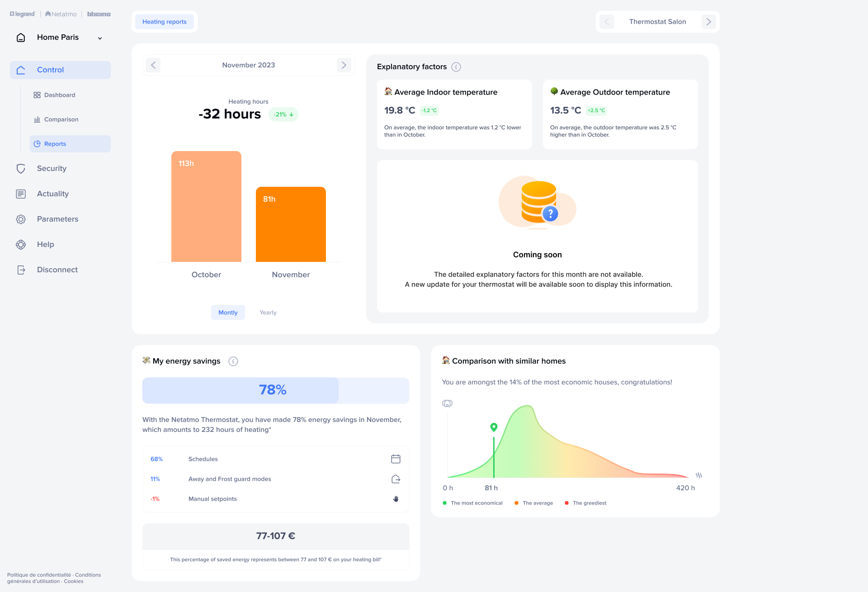The height and width of the screenshot is (592, 868).
Task: Click the Away and Frost guard icon
Action: pos(396,479)
